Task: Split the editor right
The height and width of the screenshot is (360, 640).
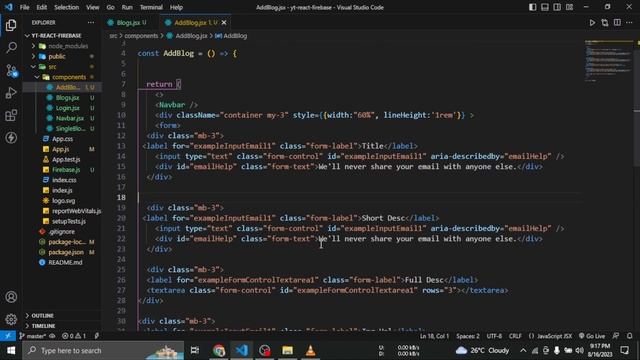Action: [617, 23]
